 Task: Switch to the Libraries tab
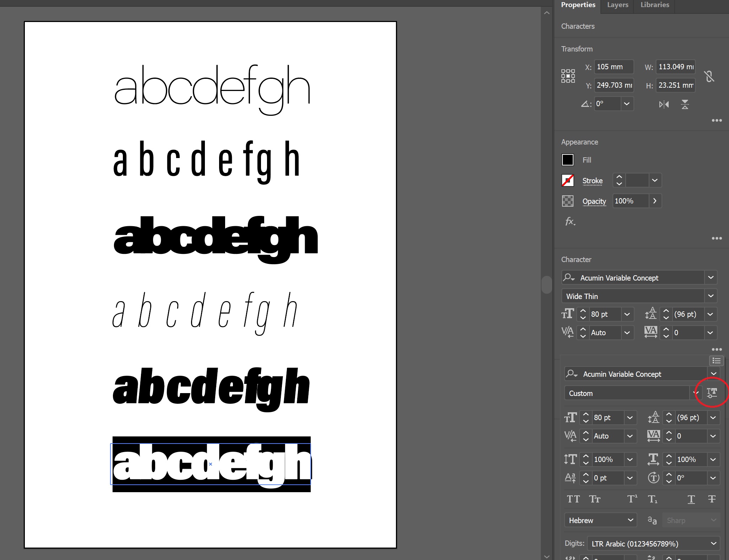click(654, 5)
